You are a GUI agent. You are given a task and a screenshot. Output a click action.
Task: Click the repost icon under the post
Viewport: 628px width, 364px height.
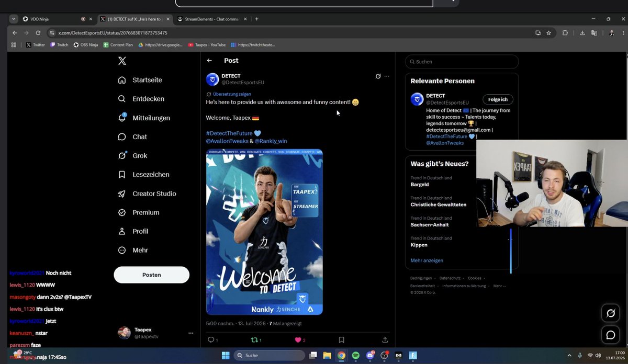pos(255,340)
